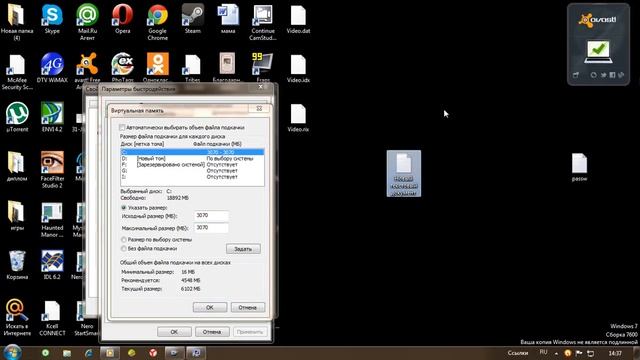The image size is (640, 360).
Task: Select the Video.dat file icon
Action: coord(298,18)
